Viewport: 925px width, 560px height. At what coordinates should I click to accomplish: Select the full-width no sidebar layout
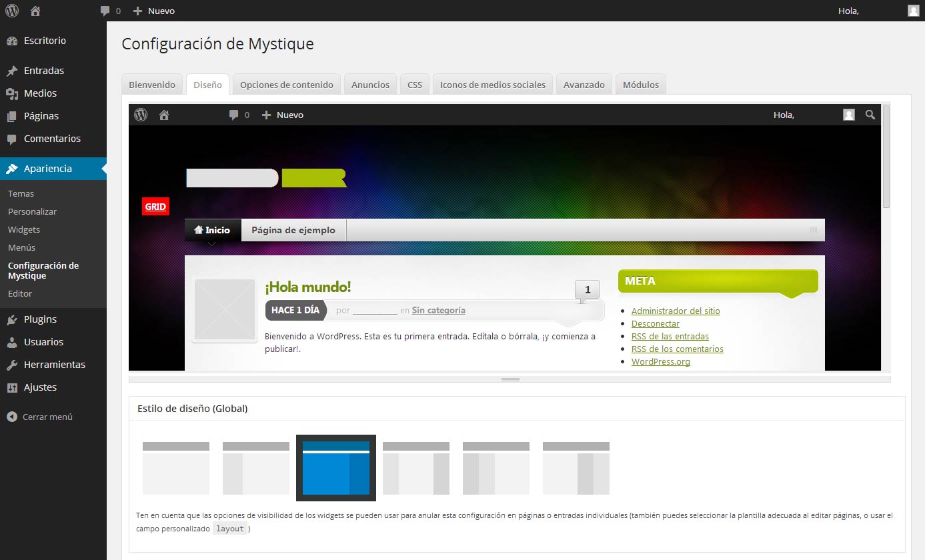click(176, 468)
